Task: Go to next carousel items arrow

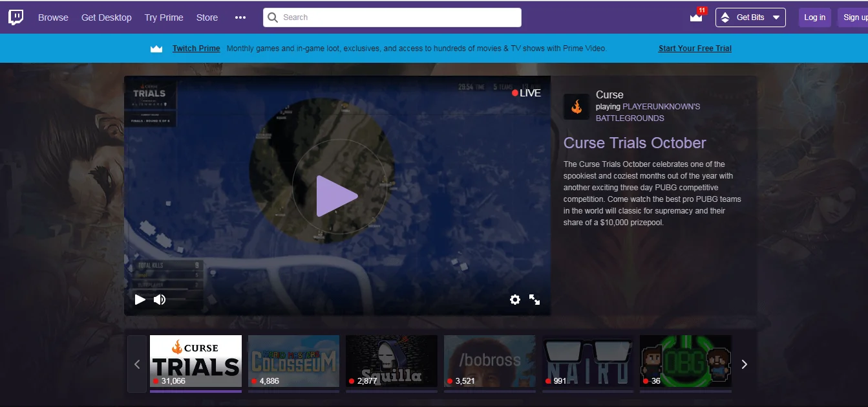Action: tap(744, 364)
